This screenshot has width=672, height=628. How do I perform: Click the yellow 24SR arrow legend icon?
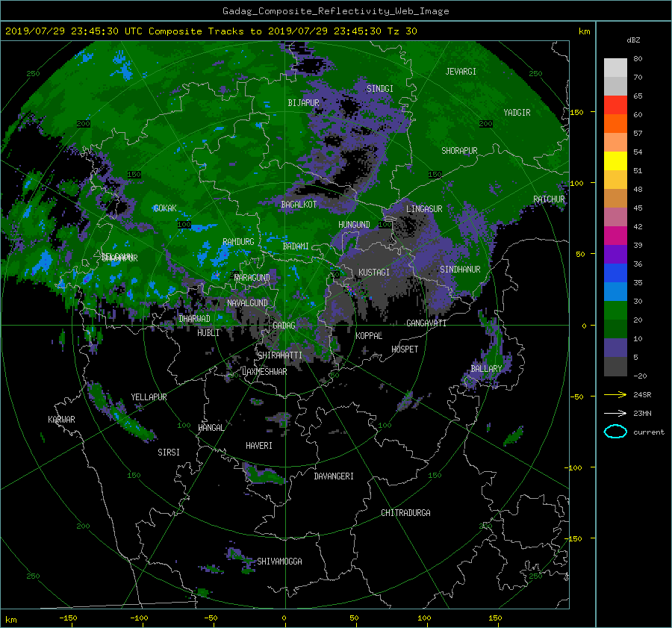(615, 394)
